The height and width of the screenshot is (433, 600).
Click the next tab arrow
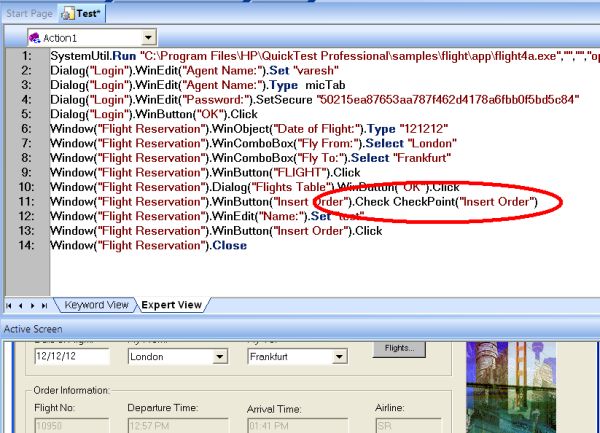click(33, 306)
